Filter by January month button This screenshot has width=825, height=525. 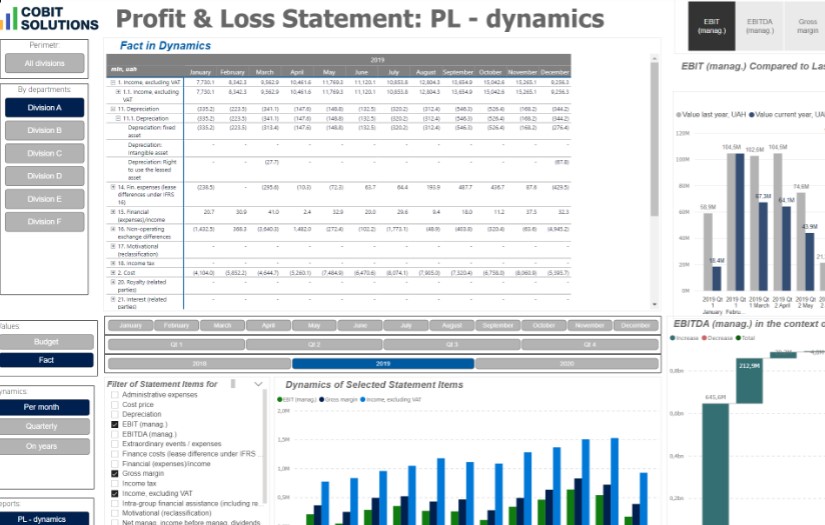pyautogui.click(x=130, y=326)
